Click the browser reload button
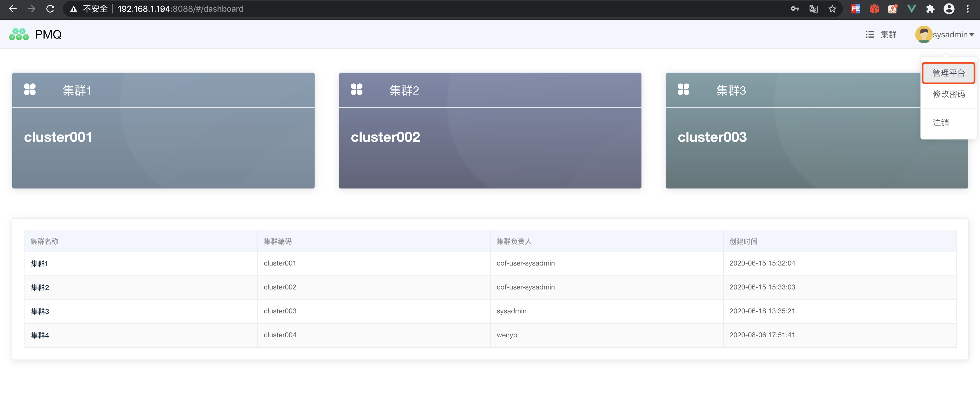The width and height of the screenshot is (980, 398). click(50, 9)
